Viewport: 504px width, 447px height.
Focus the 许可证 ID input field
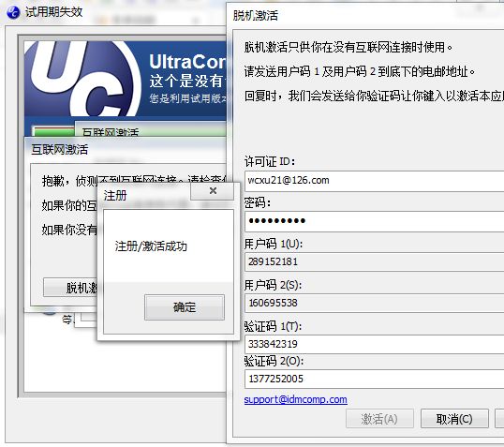click(374, 181)
